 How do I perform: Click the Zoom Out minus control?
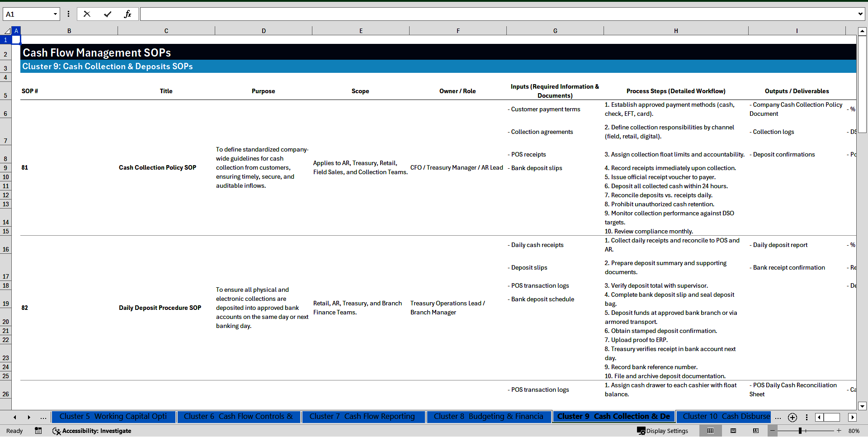coord(773,431)
